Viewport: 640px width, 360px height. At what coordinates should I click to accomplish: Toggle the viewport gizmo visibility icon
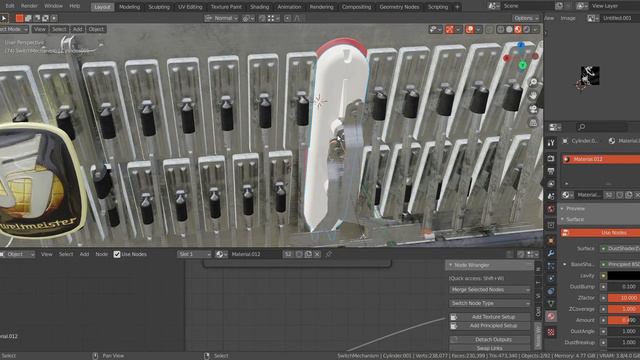449,29
